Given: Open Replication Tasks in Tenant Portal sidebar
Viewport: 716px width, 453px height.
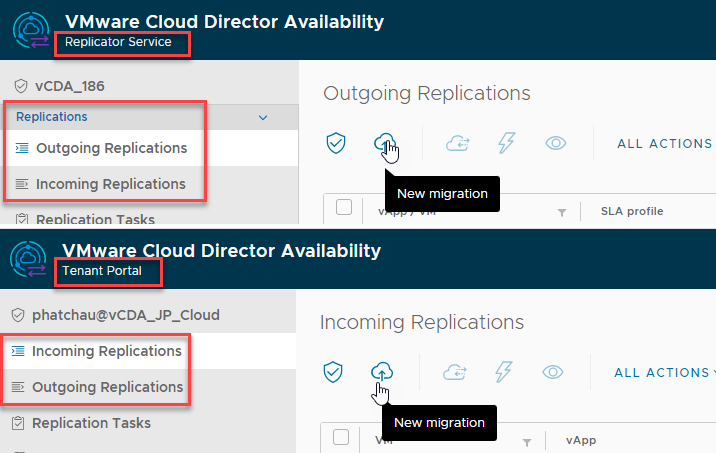Looking at the screenshot, I should tap(91, 423).
